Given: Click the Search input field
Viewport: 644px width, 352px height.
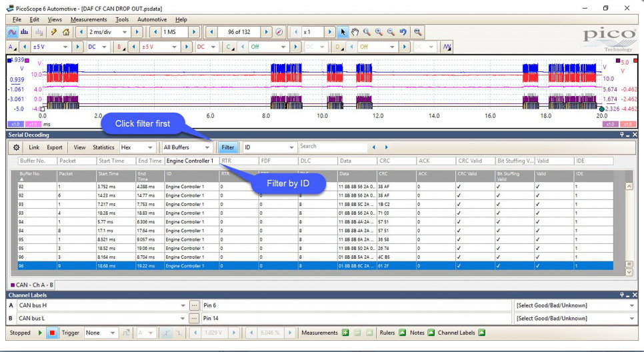Looking at the screenshot, I should pos(333,147).
